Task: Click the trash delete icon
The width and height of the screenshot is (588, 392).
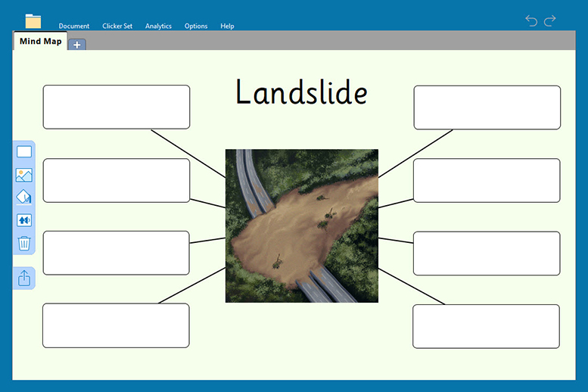Action: pyautogui.click(x=24, y=243)
